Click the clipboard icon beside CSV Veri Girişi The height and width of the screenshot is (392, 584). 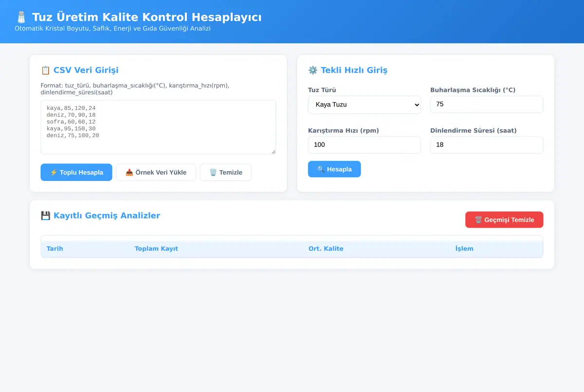pos(46,70)
